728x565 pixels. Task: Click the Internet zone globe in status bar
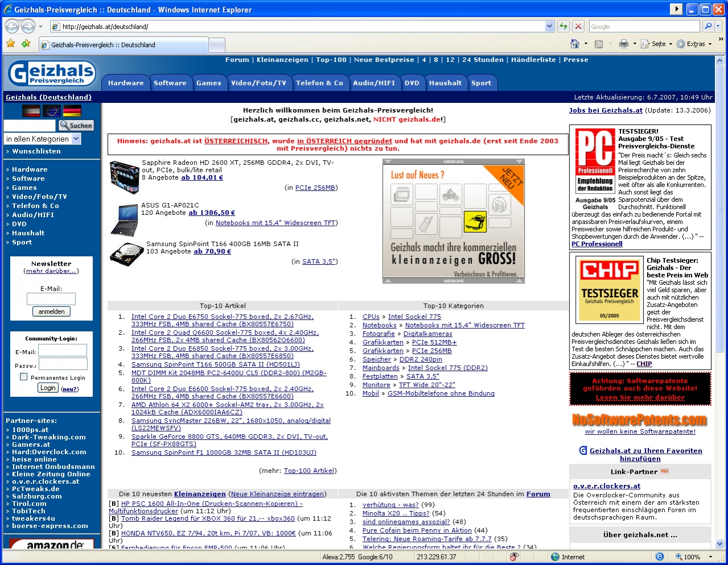[555, 556]
